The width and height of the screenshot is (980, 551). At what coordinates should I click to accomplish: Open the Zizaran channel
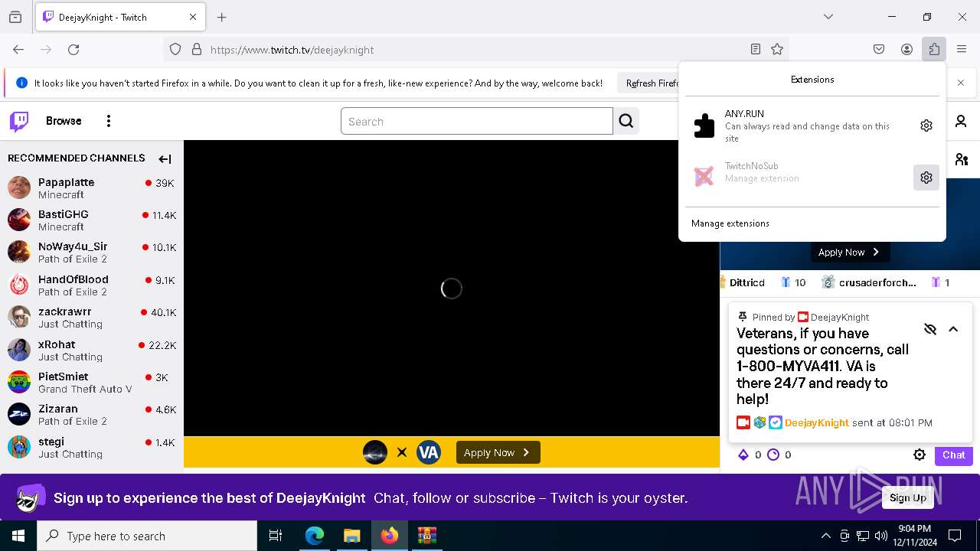tap(92, 414)
